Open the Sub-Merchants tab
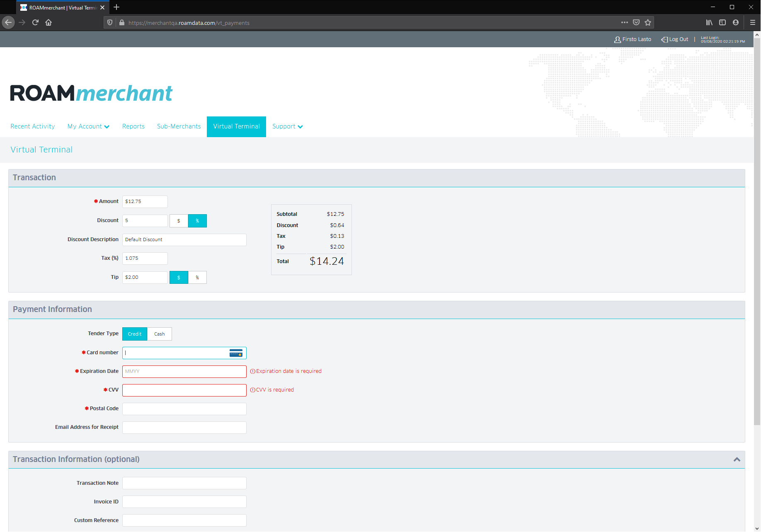This screenshot has height=532, width=761. (x=179, y=126)
